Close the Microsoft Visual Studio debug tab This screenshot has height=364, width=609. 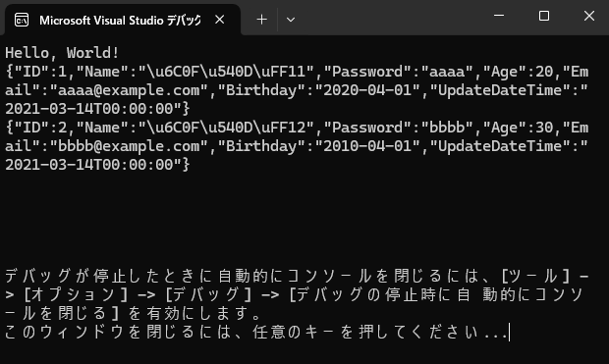219,20
